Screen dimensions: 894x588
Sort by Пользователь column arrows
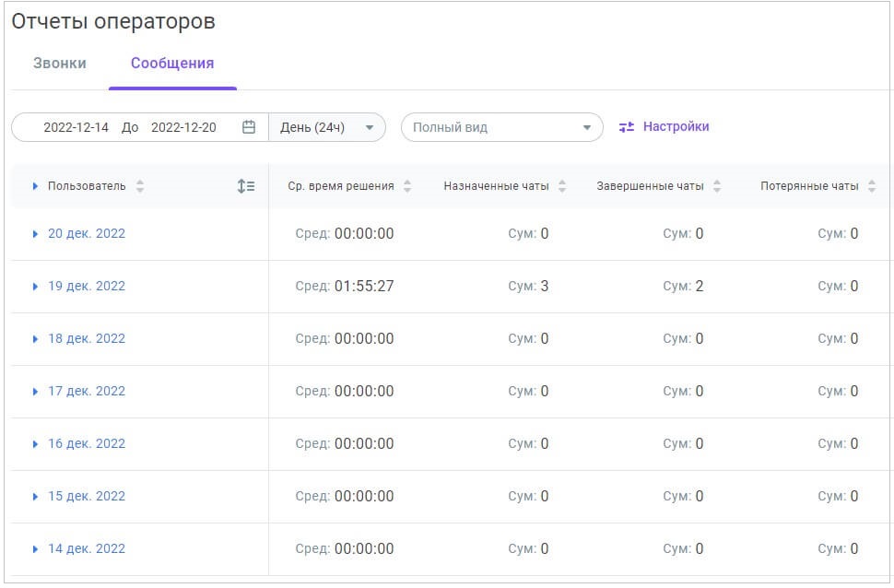(140, 186)
